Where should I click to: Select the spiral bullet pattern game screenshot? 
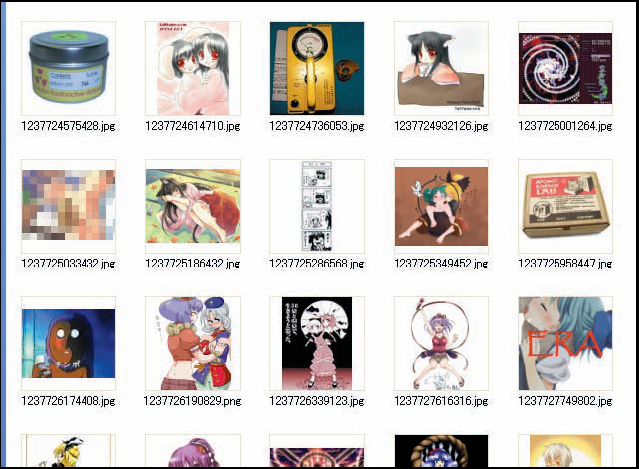(565, 68)
